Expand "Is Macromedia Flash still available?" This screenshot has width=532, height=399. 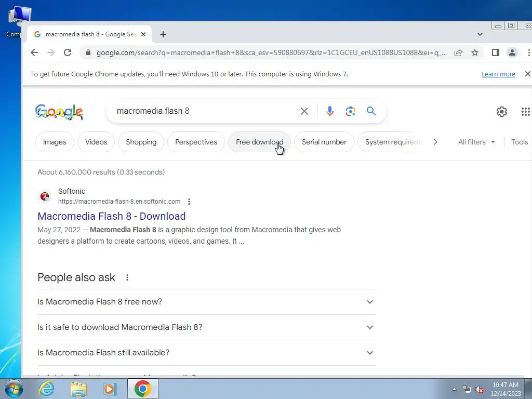click(207, 353)
